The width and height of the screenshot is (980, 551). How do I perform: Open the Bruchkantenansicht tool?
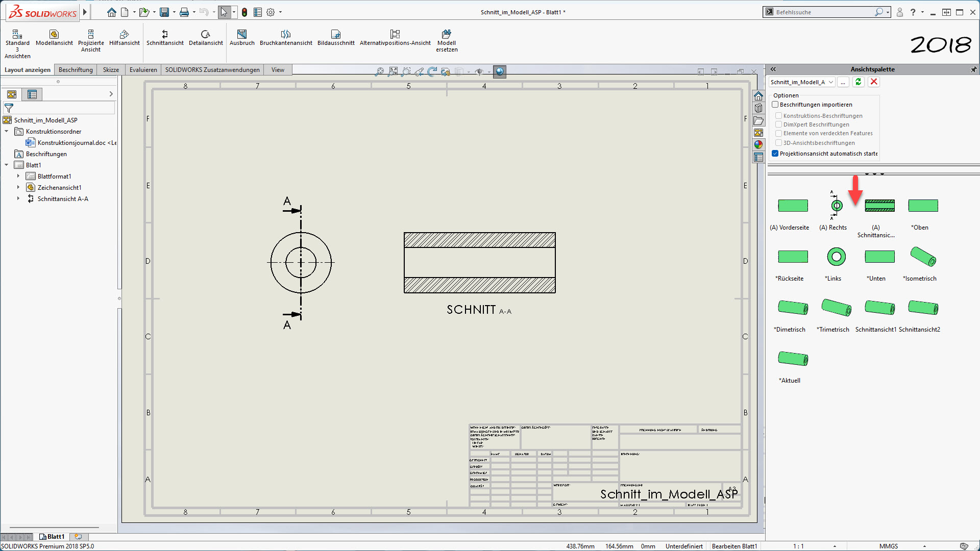285,35
